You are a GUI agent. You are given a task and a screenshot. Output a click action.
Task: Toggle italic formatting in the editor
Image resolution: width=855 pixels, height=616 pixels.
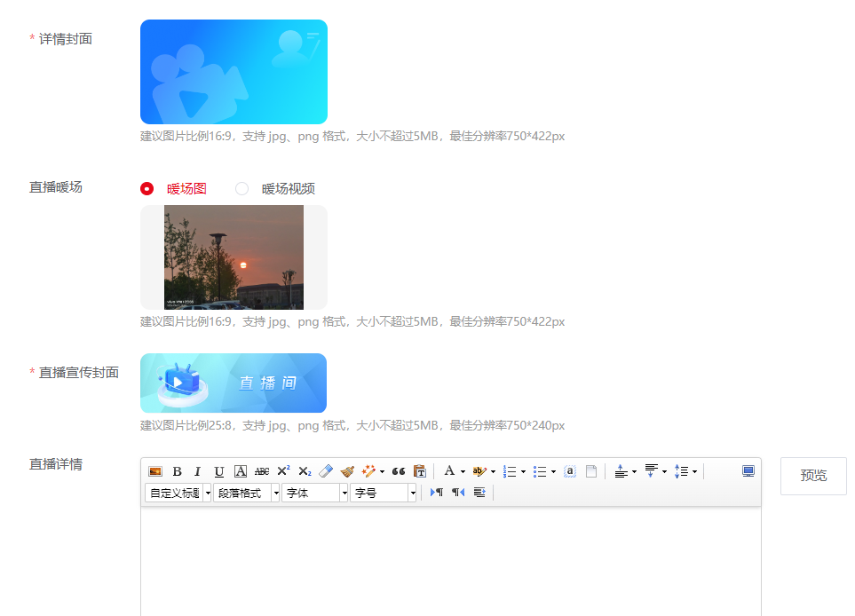197,471
